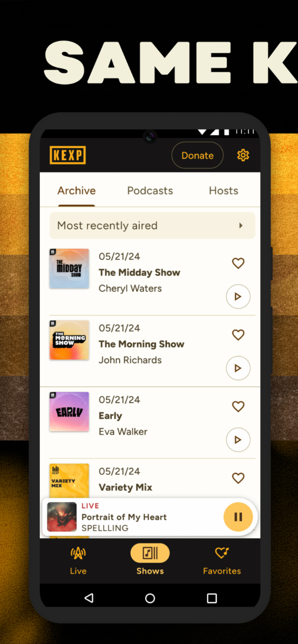
Task: Tap the Android home button
Action: coord(150,598)
